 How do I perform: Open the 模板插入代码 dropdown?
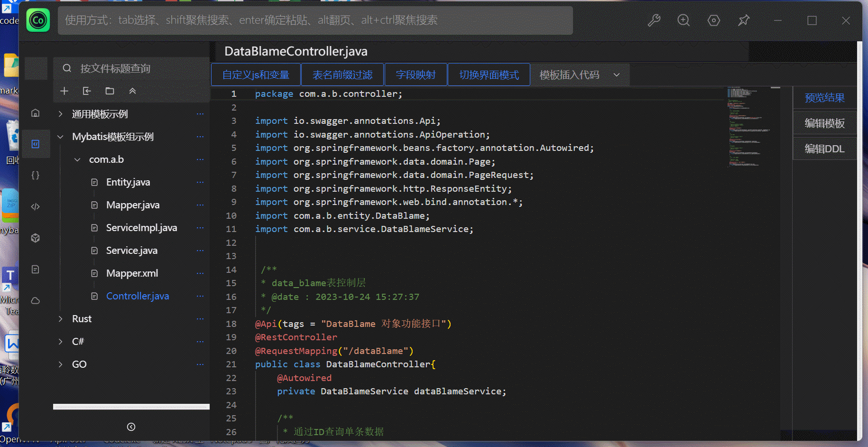(x=580, y=75)
